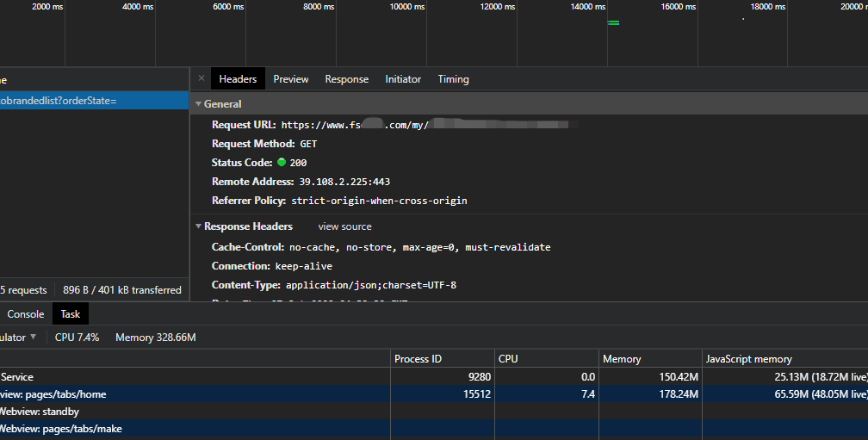Sort by Process ID column
The image size is (868, 440).
(442, 359)
